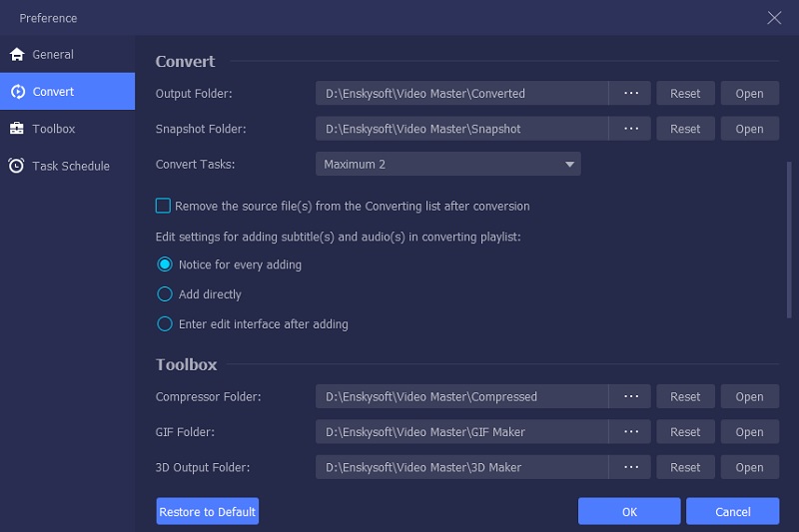Browse for Compressor Folder via ellipsis button
The height and width of the screenshot is (532, 799).
point(630,397)
